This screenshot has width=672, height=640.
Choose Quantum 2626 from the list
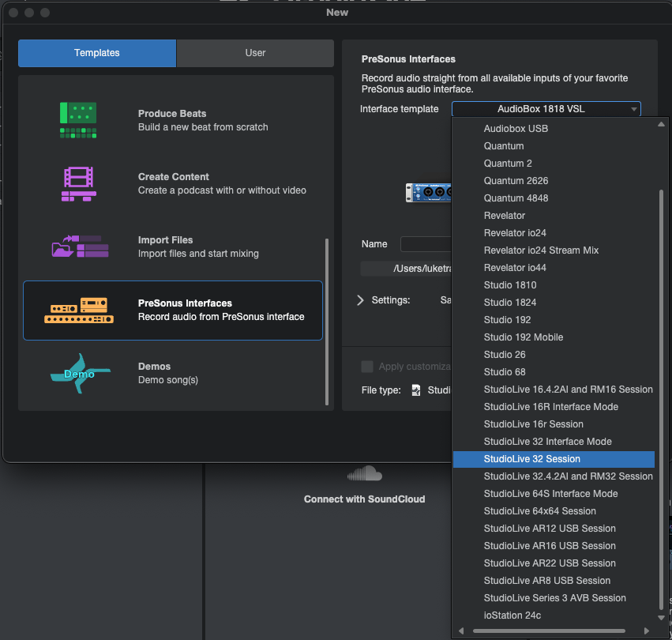pyautogui.click(x=554, y=181)
